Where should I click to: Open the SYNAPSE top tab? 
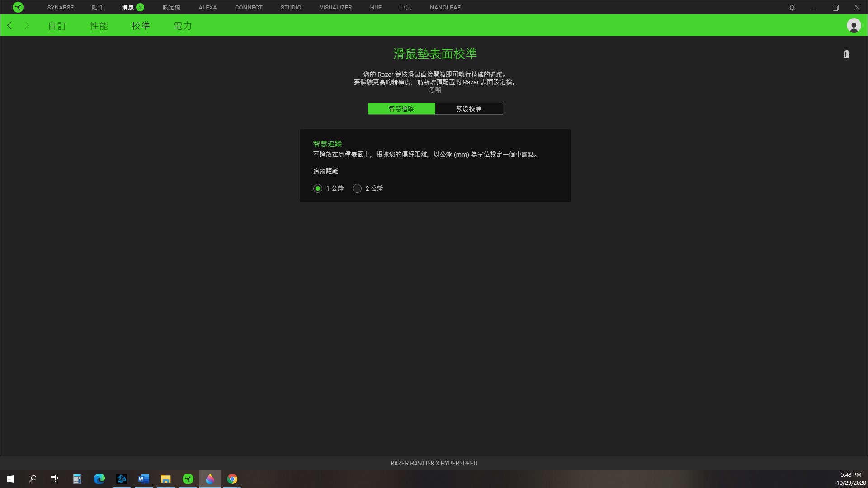coord(61,8)
